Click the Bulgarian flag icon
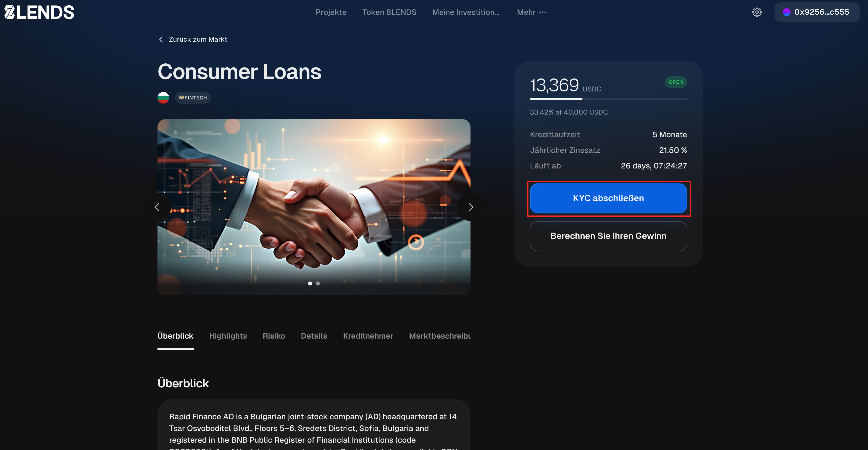868x450 pixels. tap(163, 98)
